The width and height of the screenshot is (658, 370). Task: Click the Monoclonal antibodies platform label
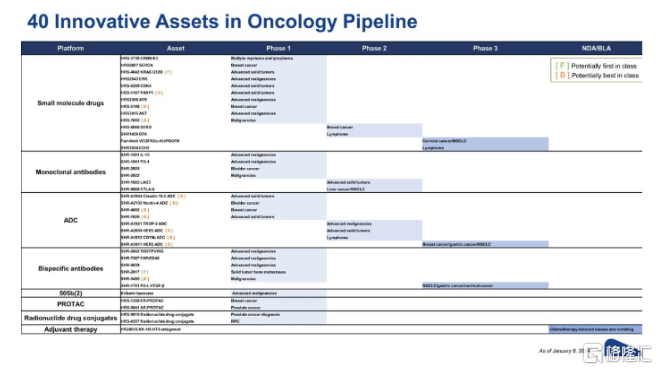click(x=70, y=172)
